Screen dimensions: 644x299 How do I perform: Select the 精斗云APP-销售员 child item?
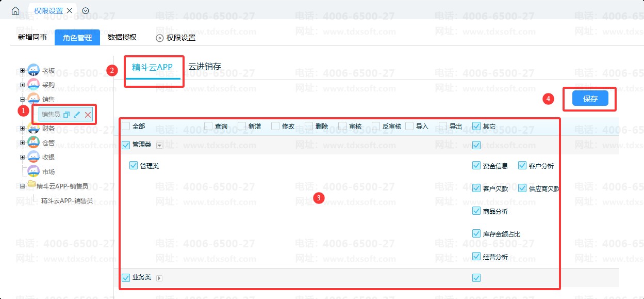pos(67,201)
